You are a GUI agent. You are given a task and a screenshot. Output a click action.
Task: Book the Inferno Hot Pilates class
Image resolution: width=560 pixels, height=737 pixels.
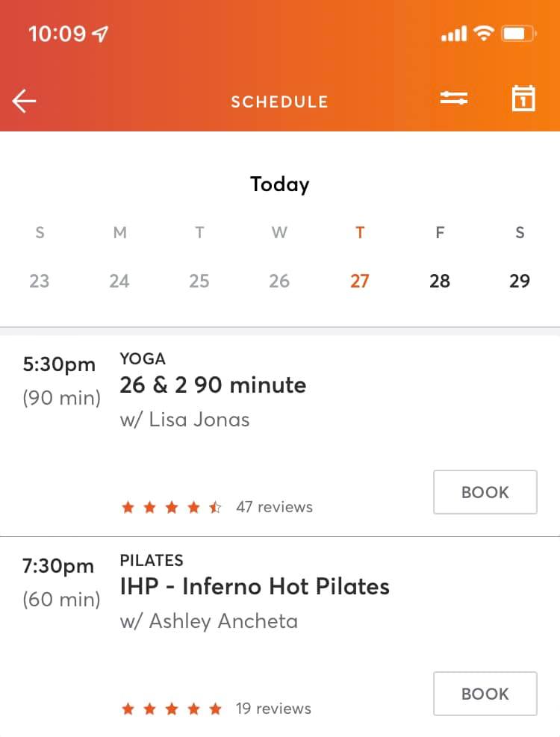point(485,694)
